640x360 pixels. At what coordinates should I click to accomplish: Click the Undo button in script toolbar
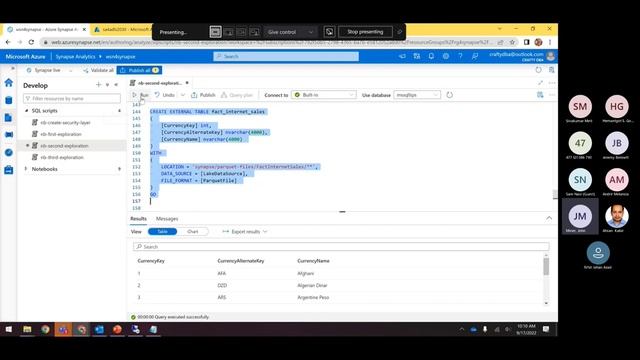[x=165, y=95]
